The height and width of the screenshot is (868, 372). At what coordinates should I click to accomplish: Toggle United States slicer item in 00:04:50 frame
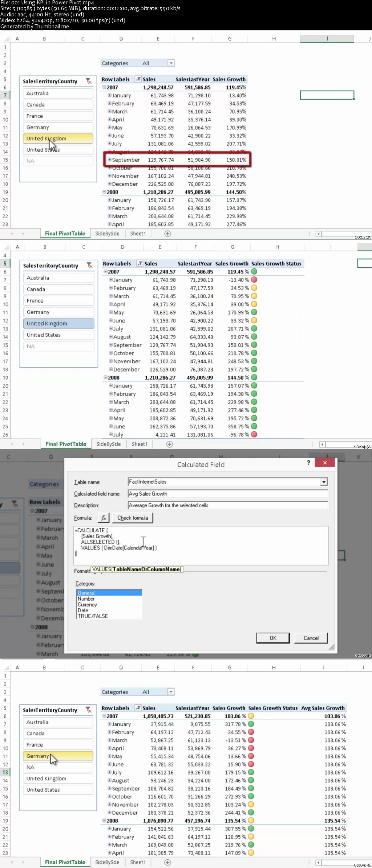coord(59,335)
